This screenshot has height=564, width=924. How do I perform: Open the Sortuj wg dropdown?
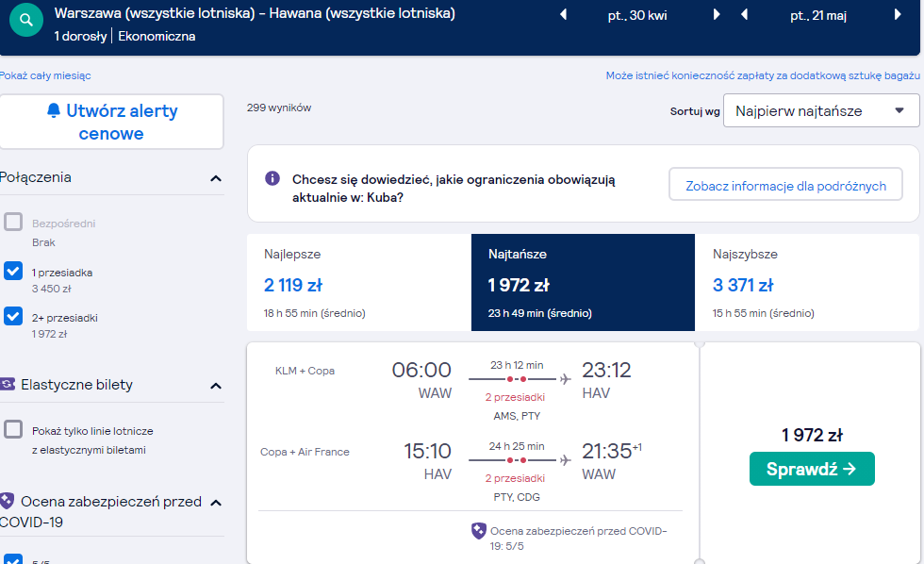821,110
